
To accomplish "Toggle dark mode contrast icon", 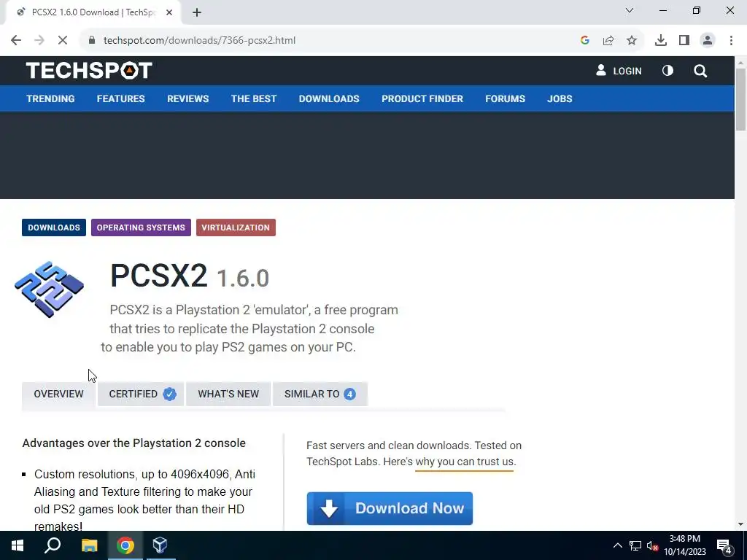I will 668,71.
